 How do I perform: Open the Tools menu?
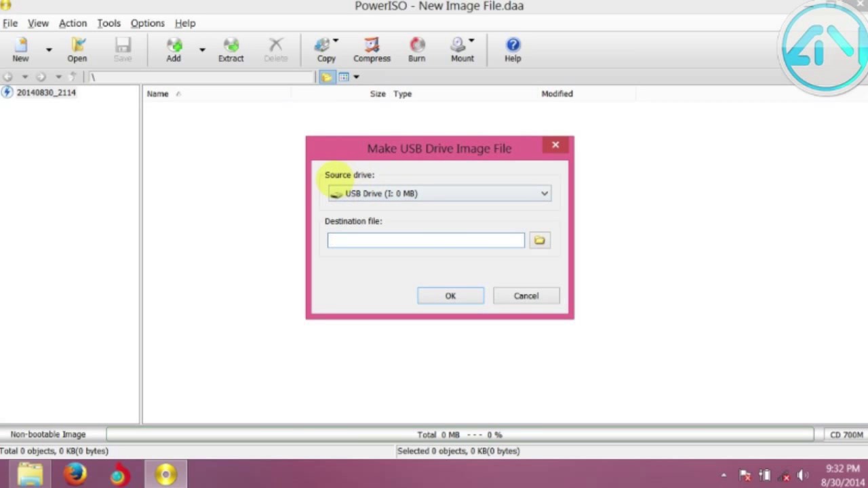tap(108, 23)
